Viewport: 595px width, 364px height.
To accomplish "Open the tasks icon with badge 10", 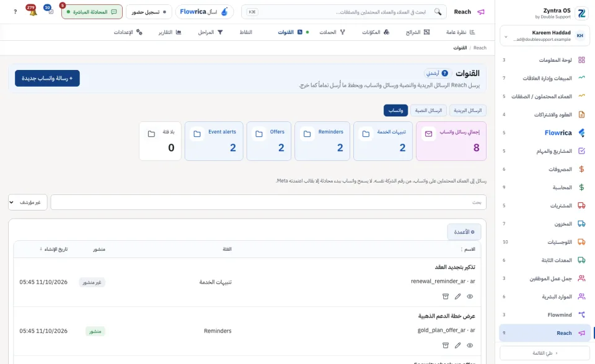I will (50, 11).
